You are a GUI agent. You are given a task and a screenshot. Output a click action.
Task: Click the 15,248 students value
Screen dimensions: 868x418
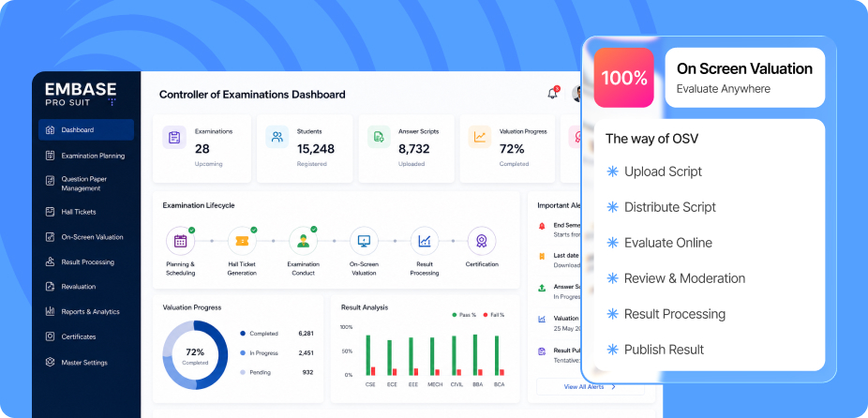[316, 149]
